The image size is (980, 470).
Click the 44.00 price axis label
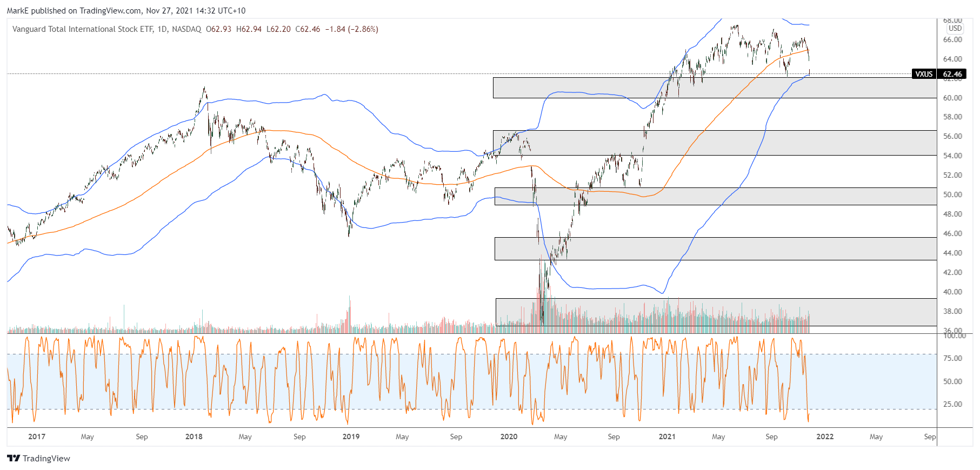point(952,253)
